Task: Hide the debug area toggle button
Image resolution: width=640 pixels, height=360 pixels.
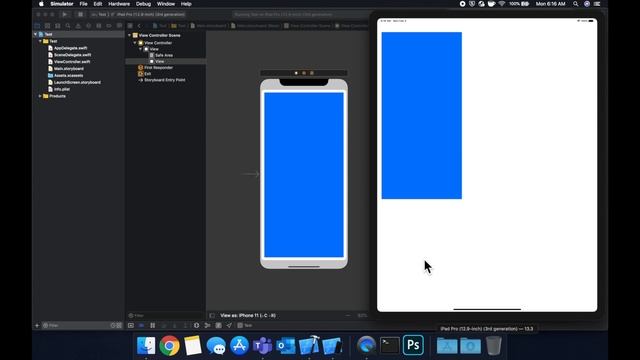Action: tap(131, 325)
